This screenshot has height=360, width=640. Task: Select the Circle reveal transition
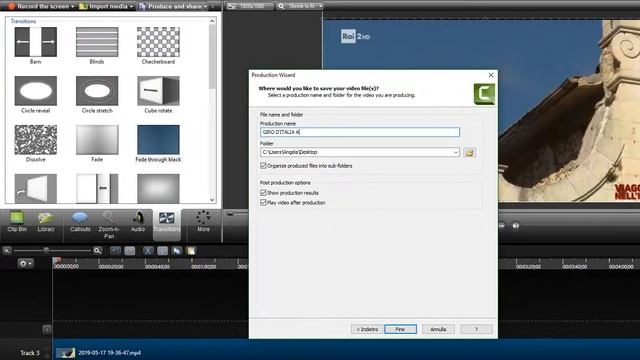(36, 91)
